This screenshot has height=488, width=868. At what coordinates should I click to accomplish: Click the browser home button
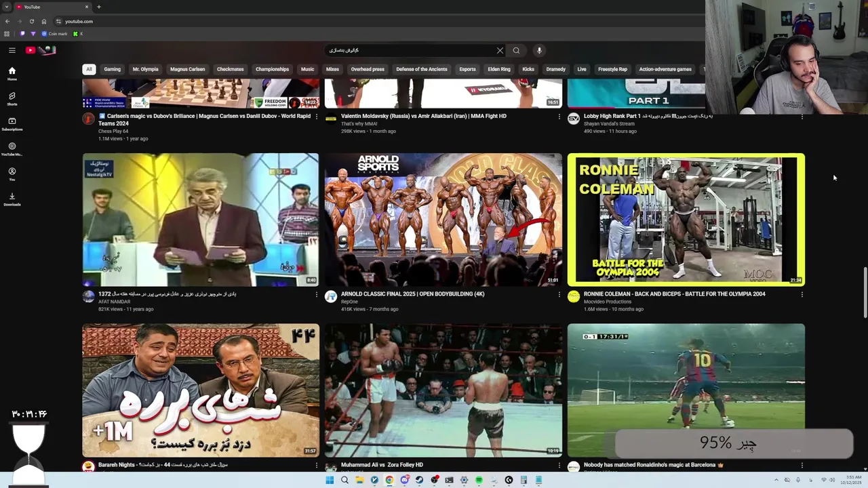pyautogui.click(x=43, y=21)
